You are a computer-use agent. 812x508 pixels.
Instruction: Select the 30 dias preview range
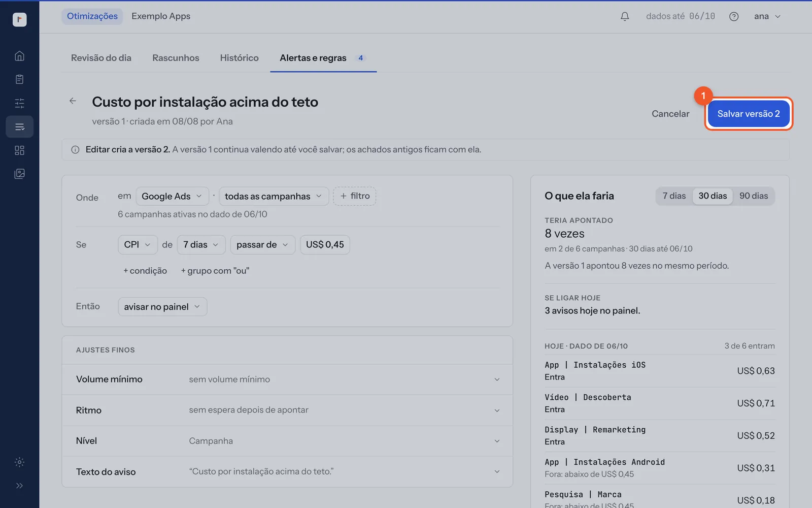(713, 196)
